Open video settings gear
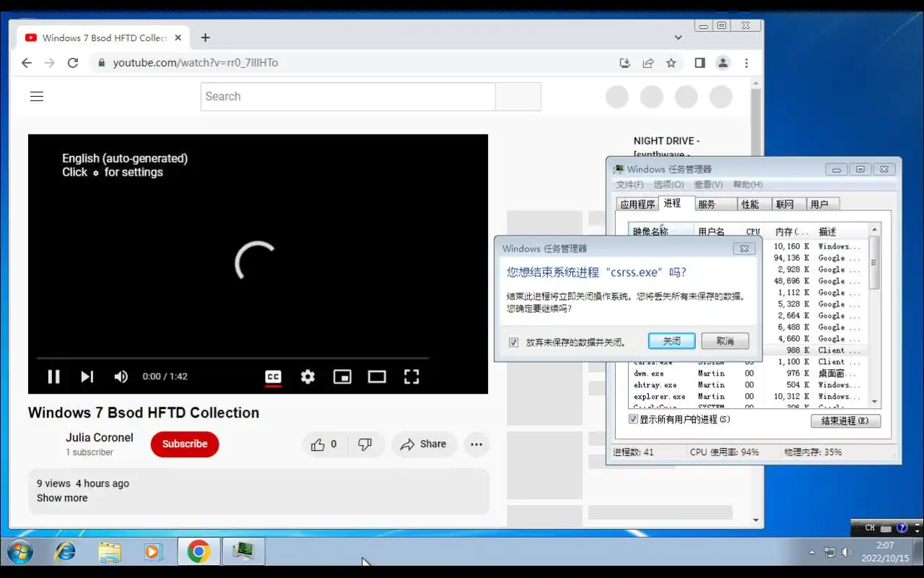 [308, 376]
